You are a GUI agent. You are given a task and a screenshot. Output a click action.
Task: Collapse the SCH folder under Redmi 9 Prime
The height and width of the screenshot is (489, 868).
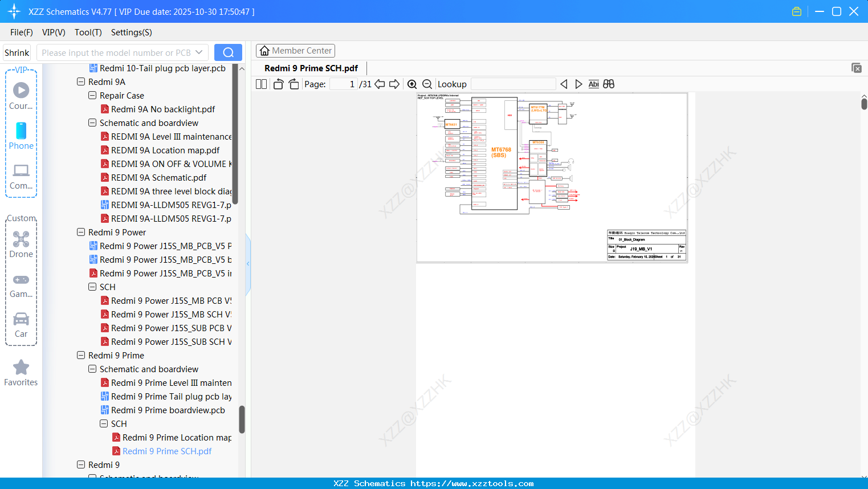pyautogui.click(x=104, y=424)
